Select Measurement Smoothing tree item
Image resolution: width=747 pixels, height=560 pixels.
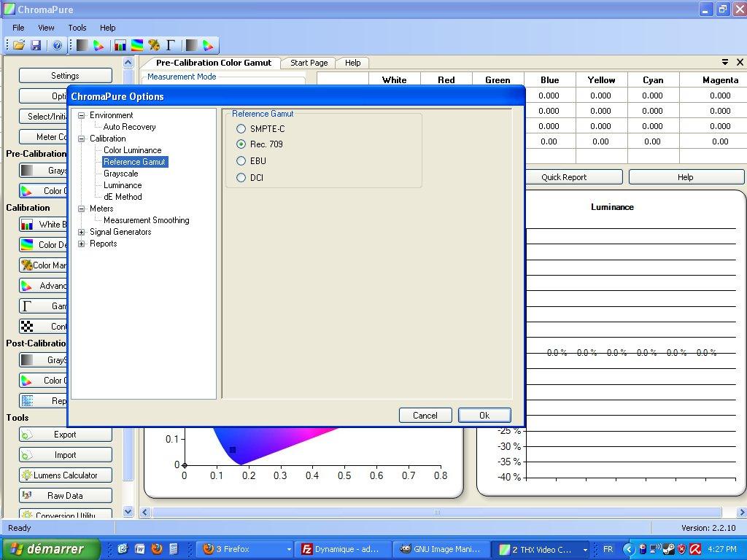(x=146, y=220)
